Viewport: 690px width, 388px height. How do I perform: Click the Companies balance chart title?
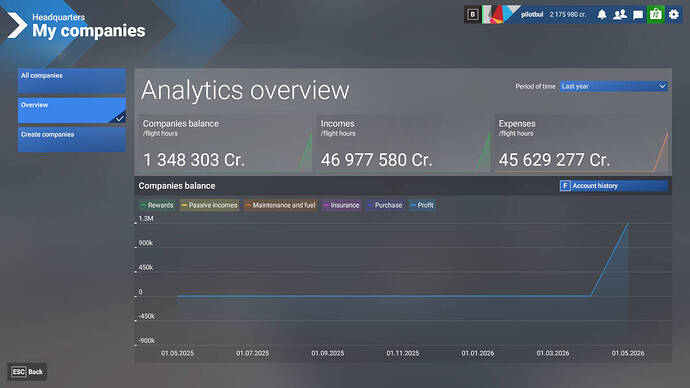point(177,186)
